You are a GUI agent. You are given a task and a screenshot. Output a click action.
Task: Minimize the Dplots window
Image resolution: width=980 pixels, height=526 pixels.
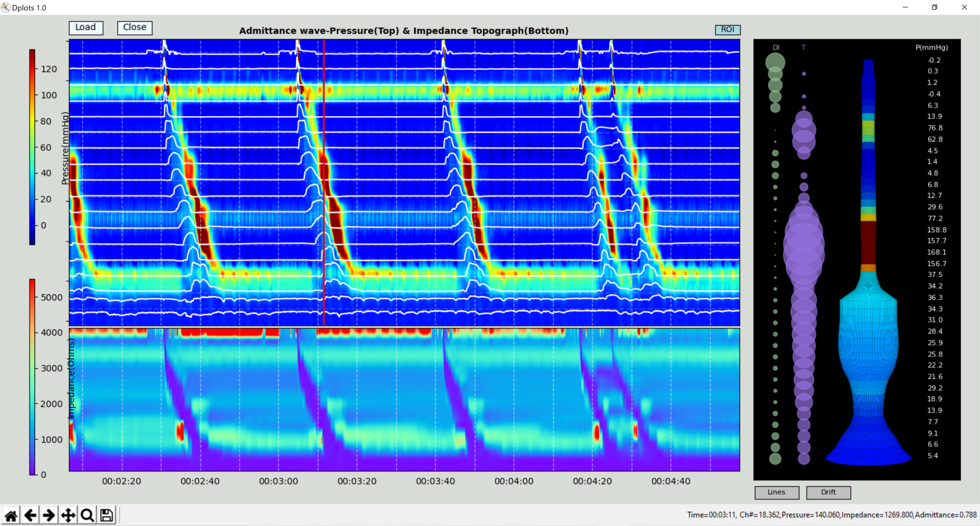click(905, 7)
